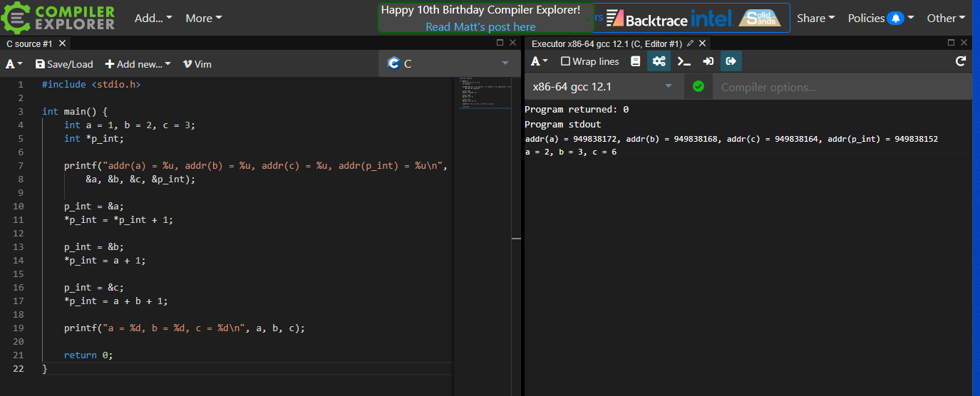Click the re-run refresh icon
The image size is (980, 396).
(x=961, y=61)
